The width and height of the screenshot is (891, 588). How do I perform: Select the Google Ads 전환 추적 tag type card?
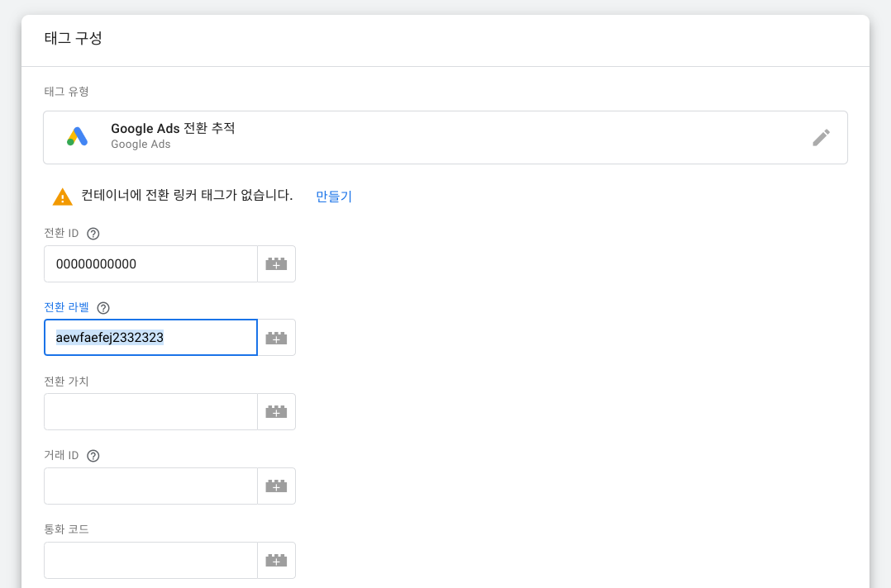pos(445,137)
